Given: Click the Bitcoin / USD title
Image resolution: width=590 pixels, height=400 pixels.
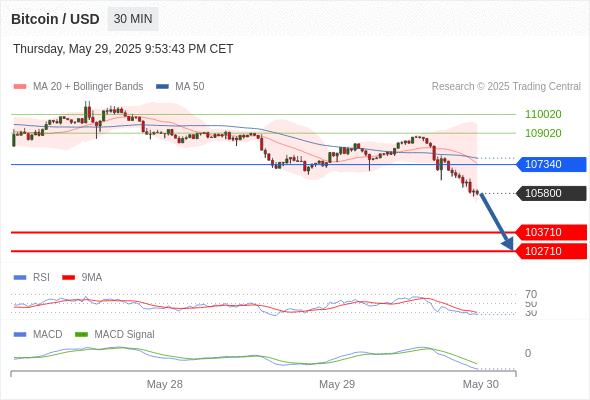Looking at the screenshot, I should coord(55,19).
